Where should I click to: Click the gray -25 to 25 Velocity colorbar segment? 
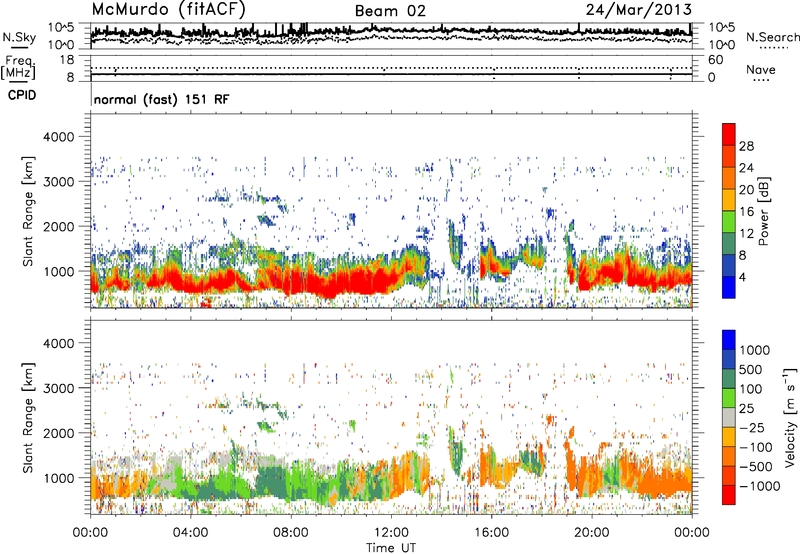[x=729, y=417]
